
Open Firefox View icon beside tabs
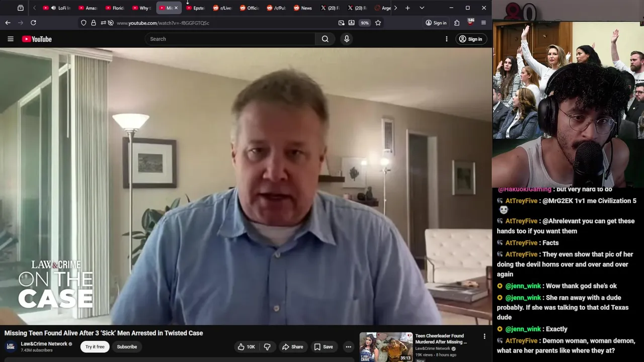click(x=20, y=8)
